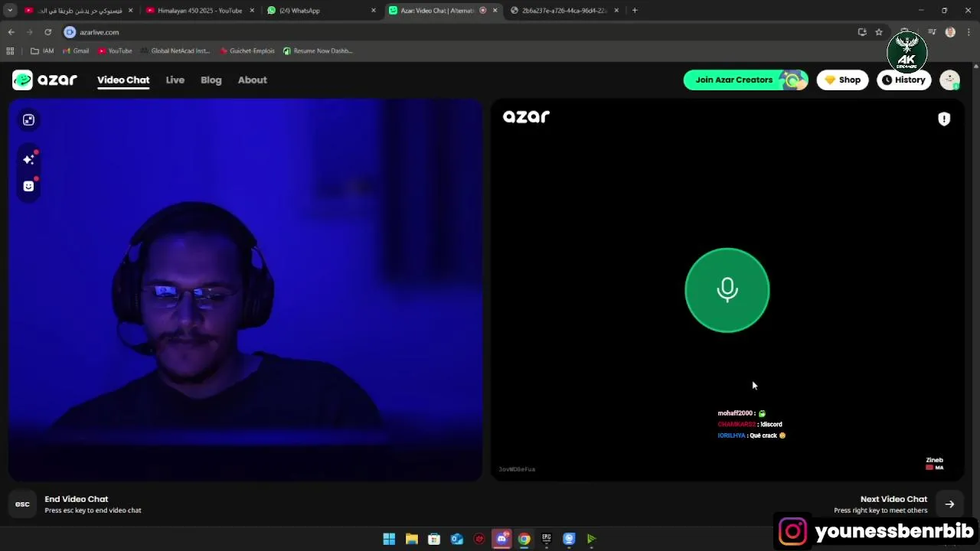This screenshot has height=551, width=980.
Task: Open the tab search dropdown arrow
Action: click(x=10, y=11)
